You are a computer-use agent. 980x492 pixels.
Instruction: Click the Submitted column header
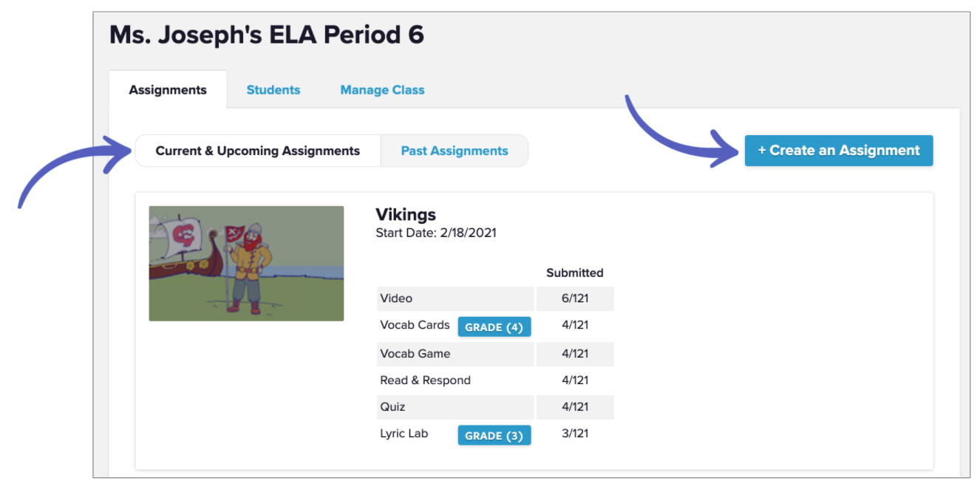coord(575,273)
